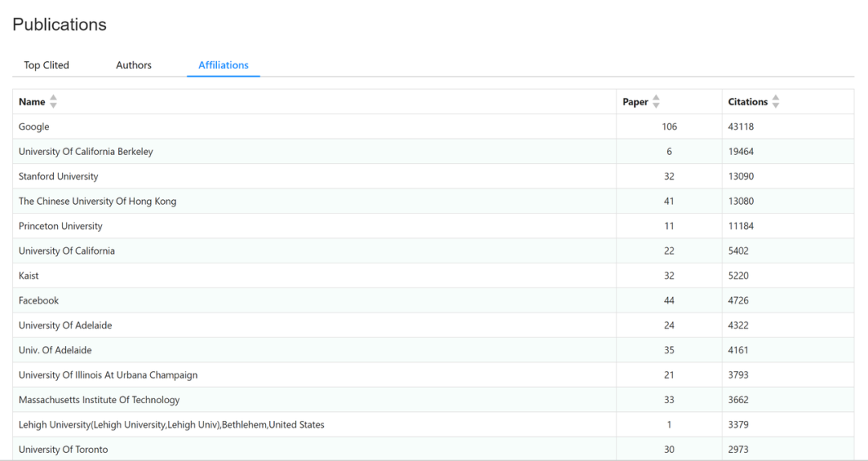Viewport: 868px width, 461px height.
Task: Click the 4322 citations value
Action: 739,325
